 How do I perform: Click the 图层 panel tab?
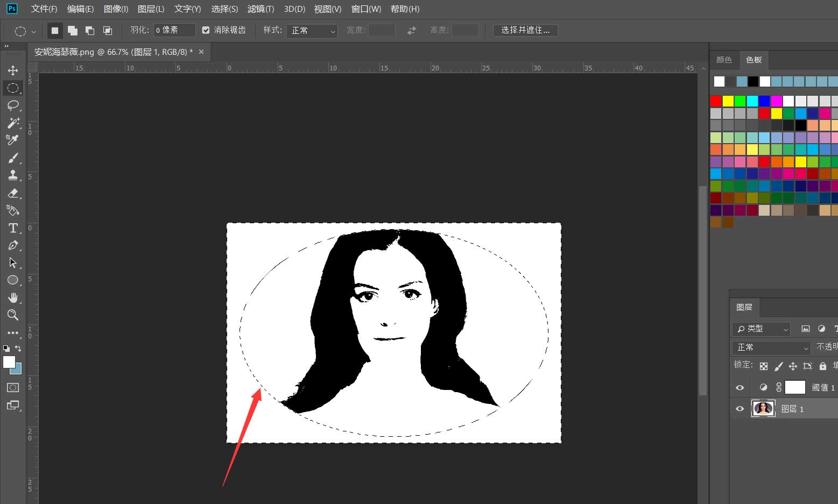pos(744,307)
